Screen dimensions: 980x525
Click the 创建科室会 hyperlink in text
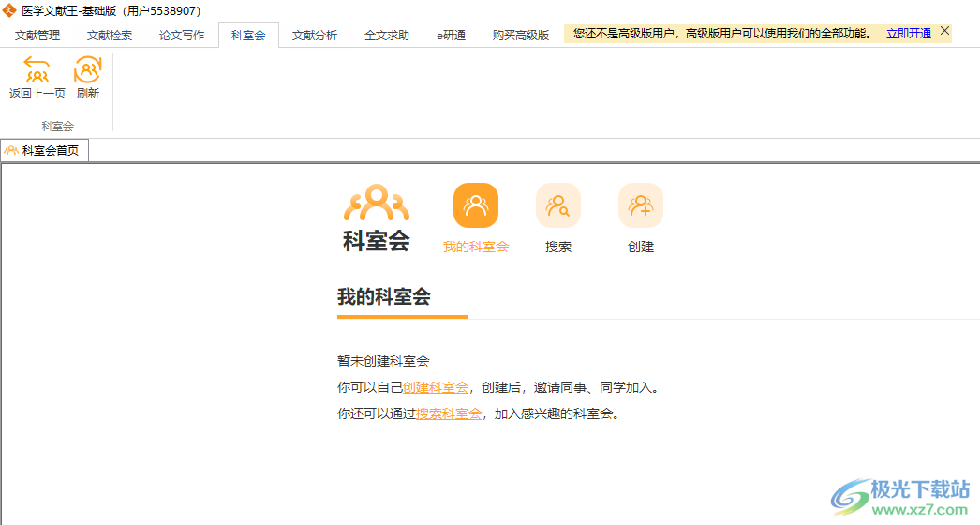coord(436,387)
